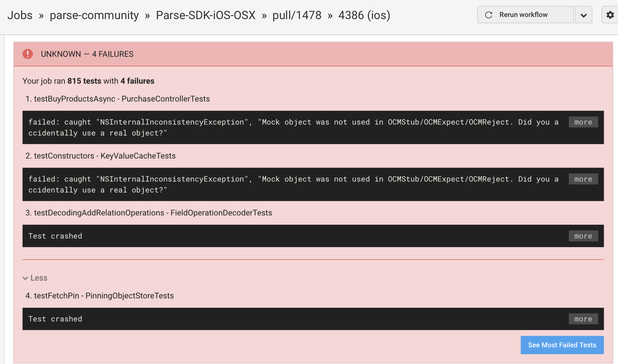Click the red failure alert icon
The image size is (618, 364).
click(x=28, y=54)
